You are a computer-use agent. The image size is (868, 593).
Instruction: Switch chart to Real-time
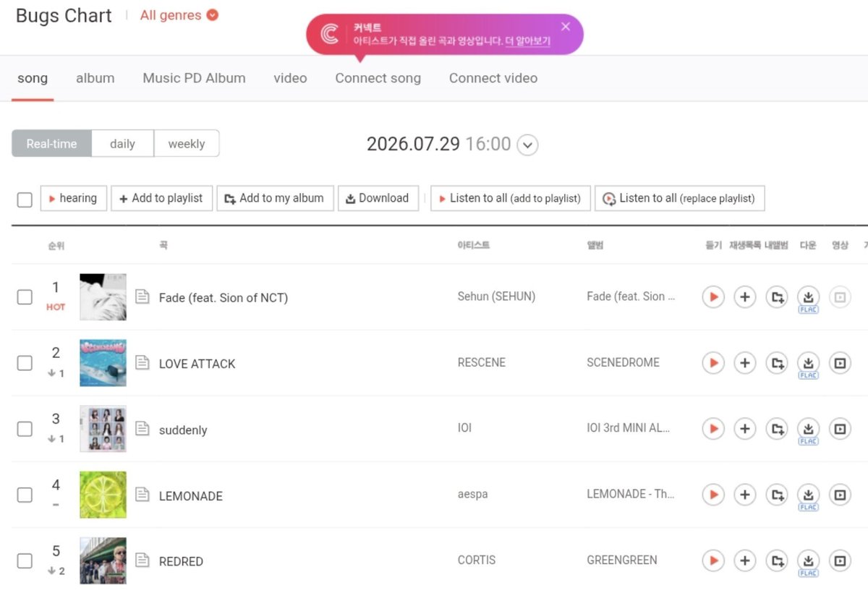51,143
